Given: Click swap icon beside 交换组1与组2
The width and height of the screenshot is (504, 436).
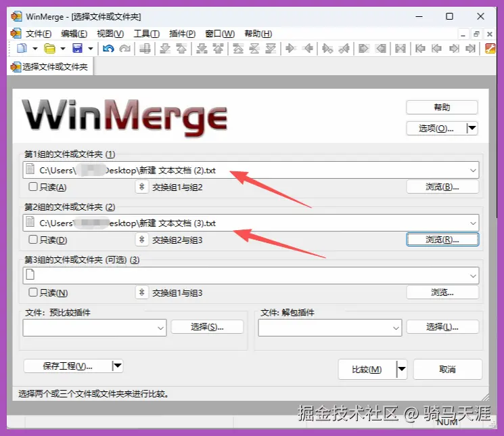Looking at the screenshot, I should 142,187.
